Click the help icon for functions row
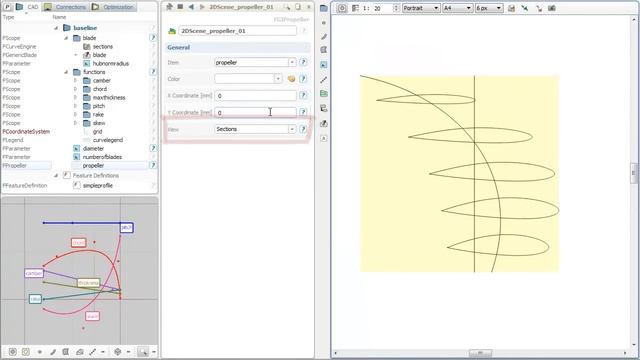The width and height of the screenshot is (640, 360). pos(153,72)
